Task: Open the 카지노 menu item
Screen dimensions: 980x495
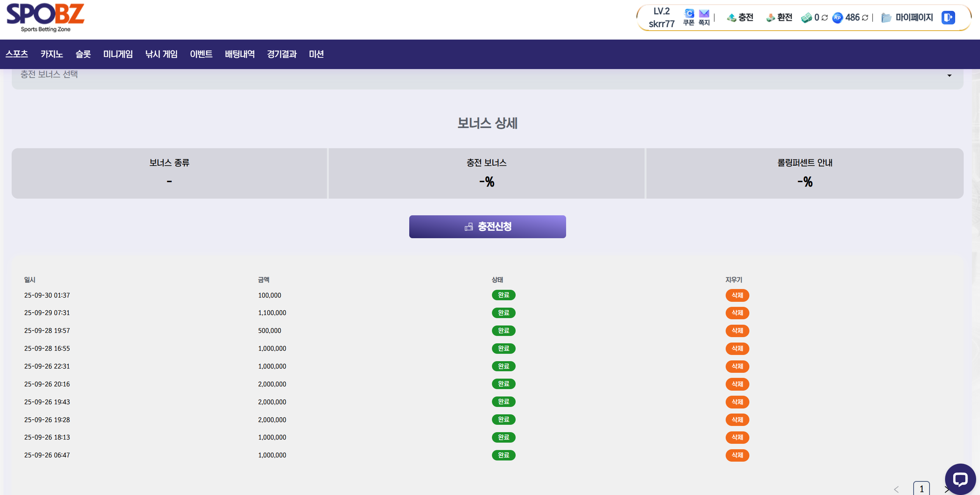Action: pos(52,54)
